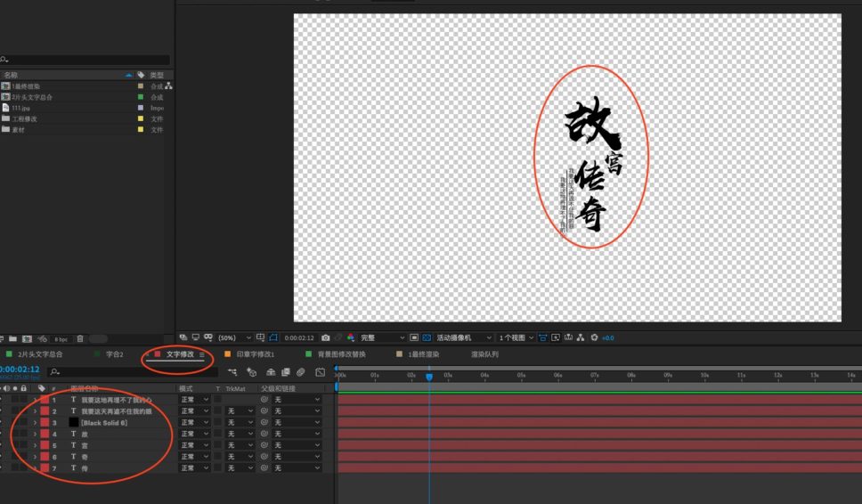Click the red label swatch of layer 7
Image resolution: width=862 pixels, height=504 pixels.
pyautogui.click(x=45, y=468)
